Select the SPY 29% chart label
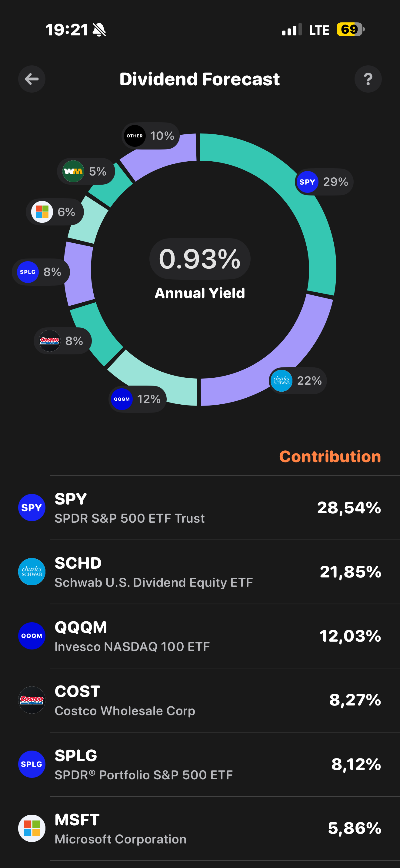Screen dimensions: 400x868 click(x=324, y=182)
